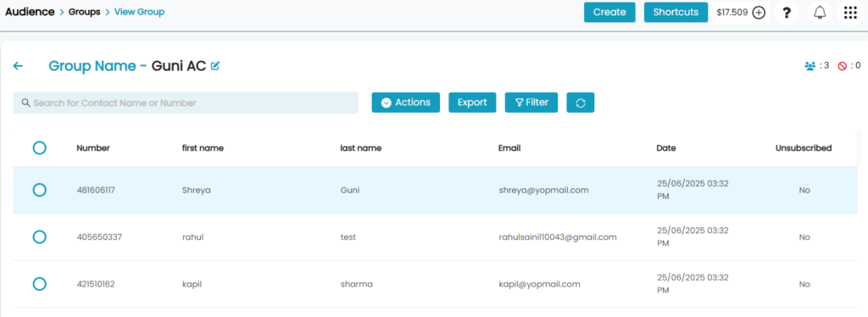Click the group members count icon
868x317 pixels.
[x=810, y=66]
